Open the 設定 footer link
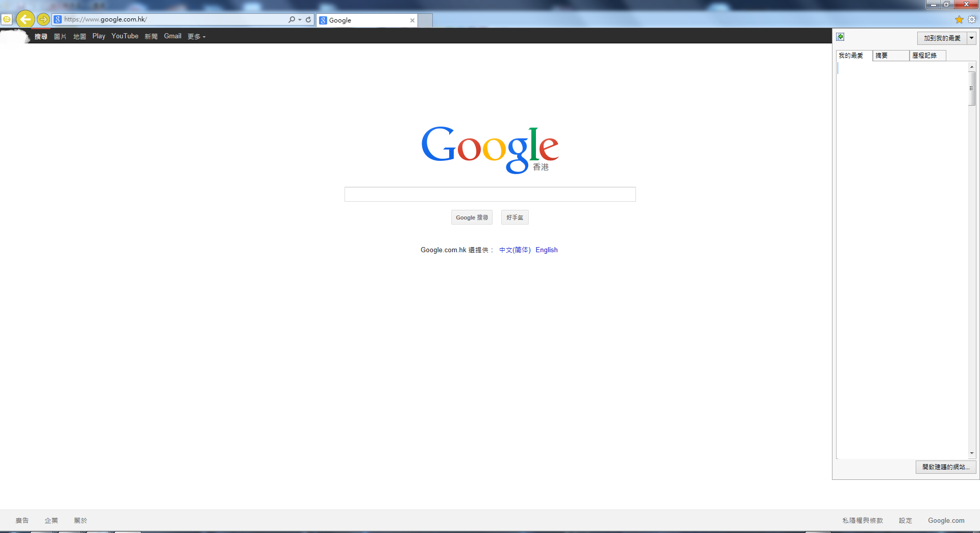The image size is (980, 533). pyautogui.click(x=905, y=520)
